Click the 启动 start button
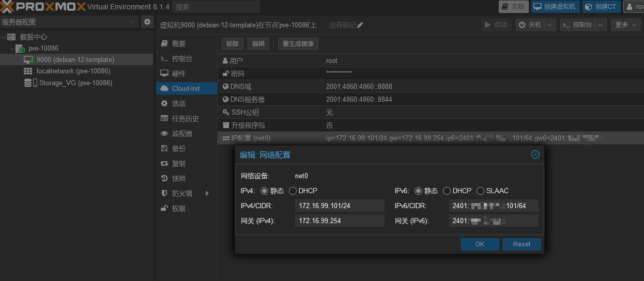 (x=497, y=25)
